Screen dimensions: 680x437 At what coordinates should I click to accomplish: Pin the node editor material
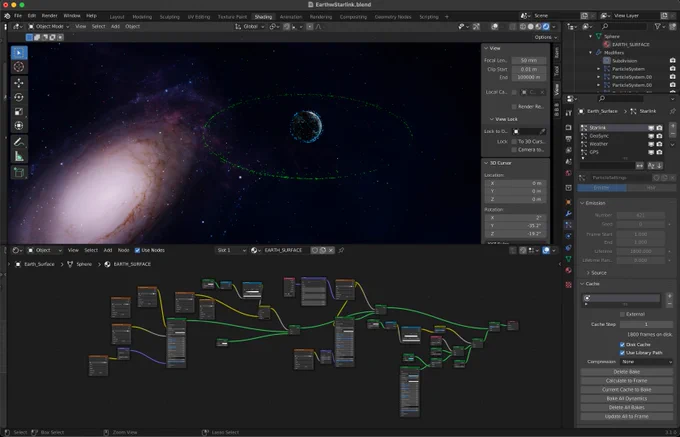[341, 250]
